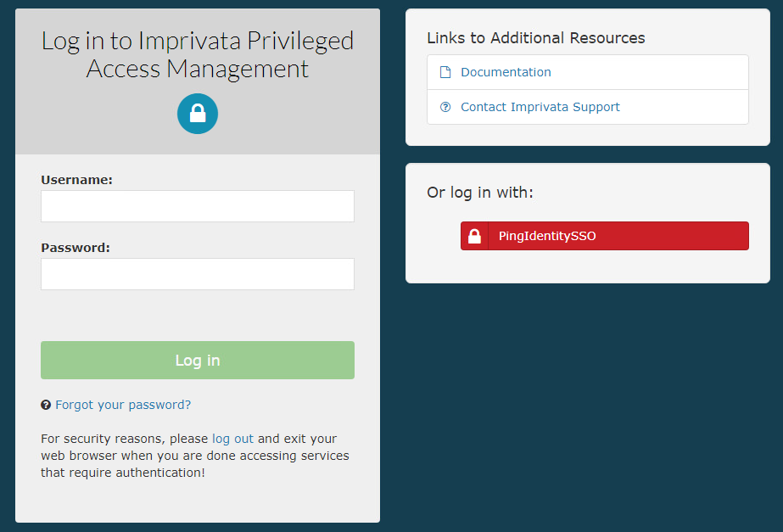The height and width of the screenshot is (532, 783).
Task: Click the help icon before Forgot your password
Action: tap(46, 405)
